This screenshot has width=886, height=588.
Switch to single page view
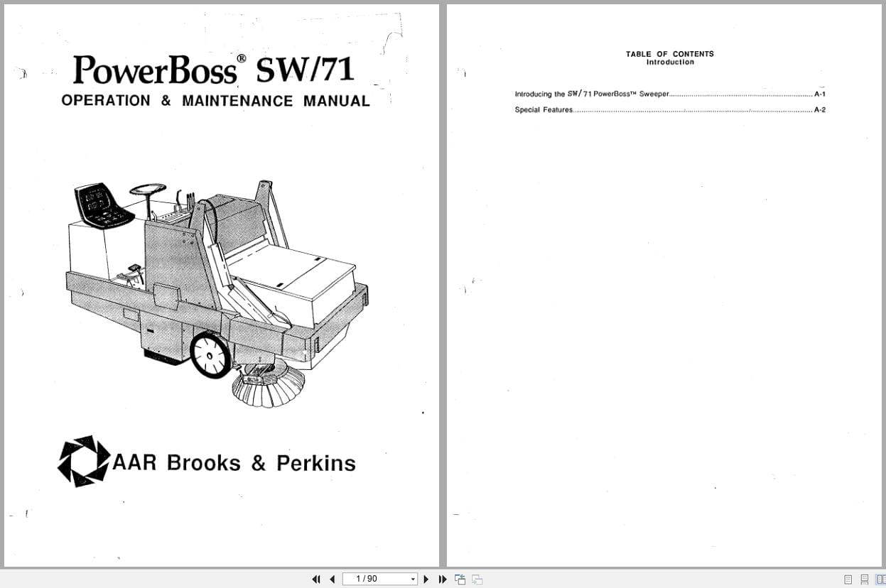848,579
